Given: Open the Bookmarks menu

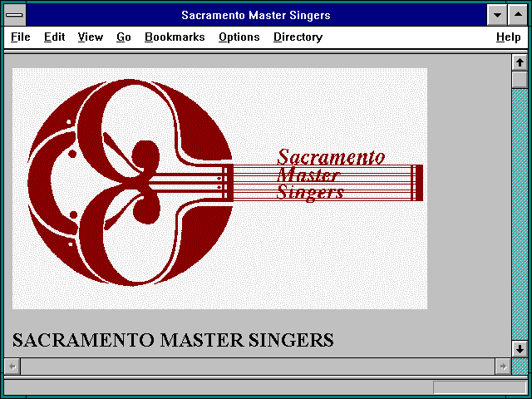Looking at the screenshot, I should click(x=175, y=37).
